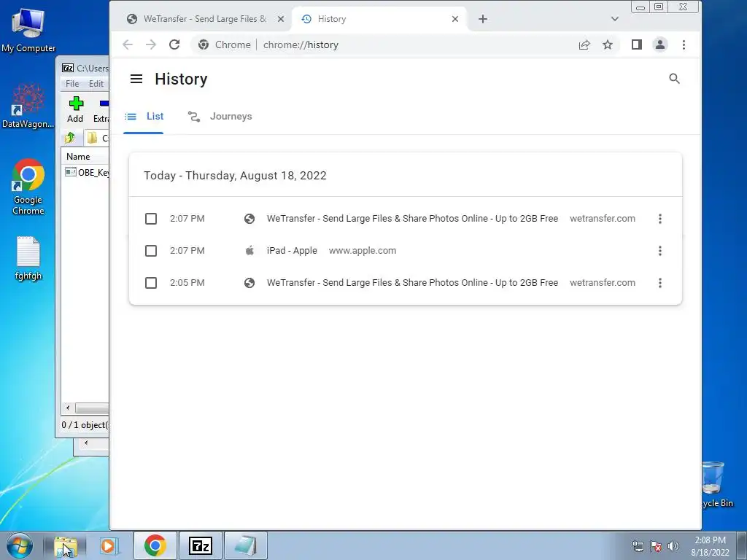The height and width of the screenshot is (560, 747).
Task: Switch to the History tab
Action: click(379, 19)
